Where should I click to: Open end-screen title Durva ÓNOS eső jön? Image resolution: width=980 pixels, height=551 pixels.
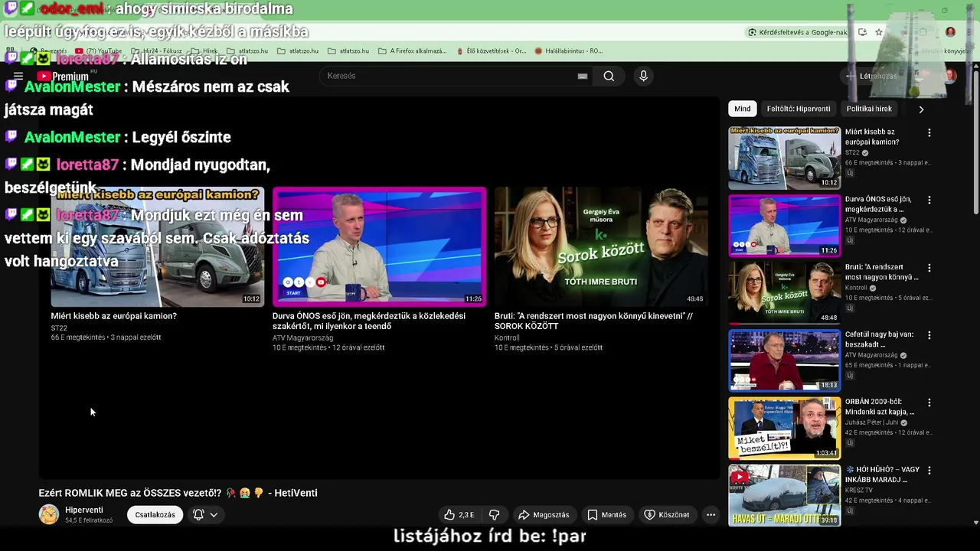click(369, 321)
